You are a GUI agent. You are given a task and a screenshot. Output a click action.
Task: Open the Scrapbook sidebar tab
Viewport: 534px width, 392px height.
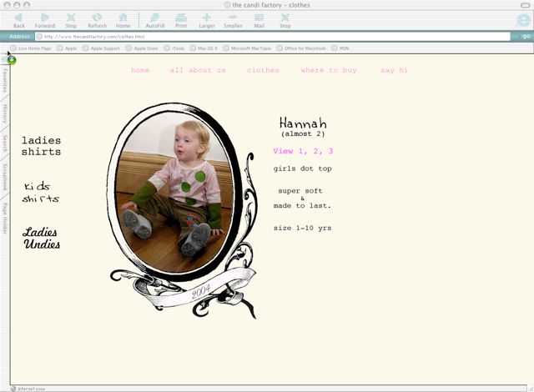(x=5, y=176)
